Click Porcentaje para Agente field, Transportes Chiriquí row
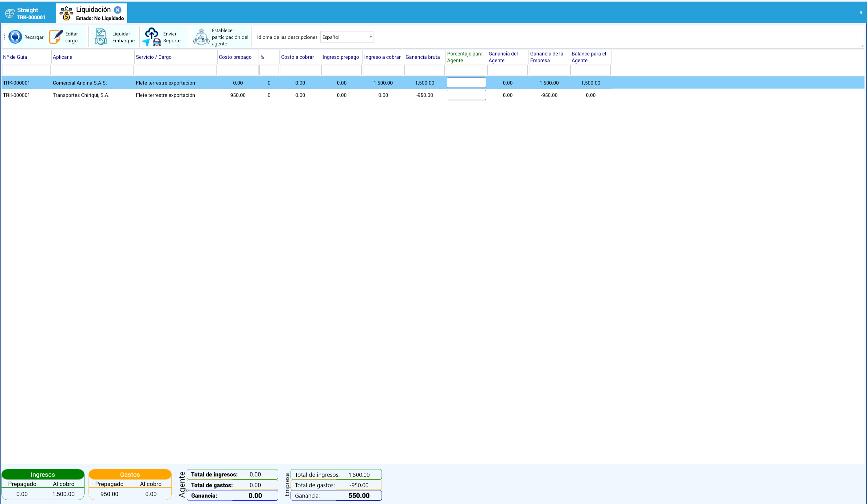Image resolution: width=867 pixels, height=504 pixels. [x=466, y=95]
